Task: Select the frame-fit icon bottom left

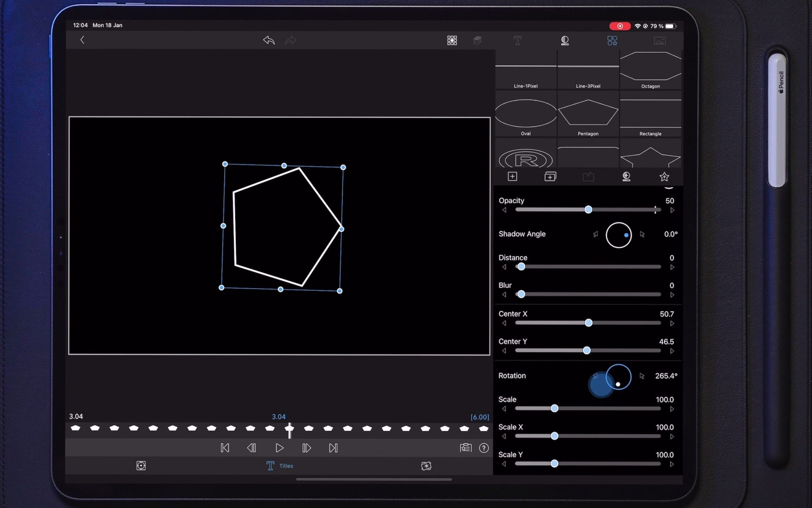Action: 141,465
